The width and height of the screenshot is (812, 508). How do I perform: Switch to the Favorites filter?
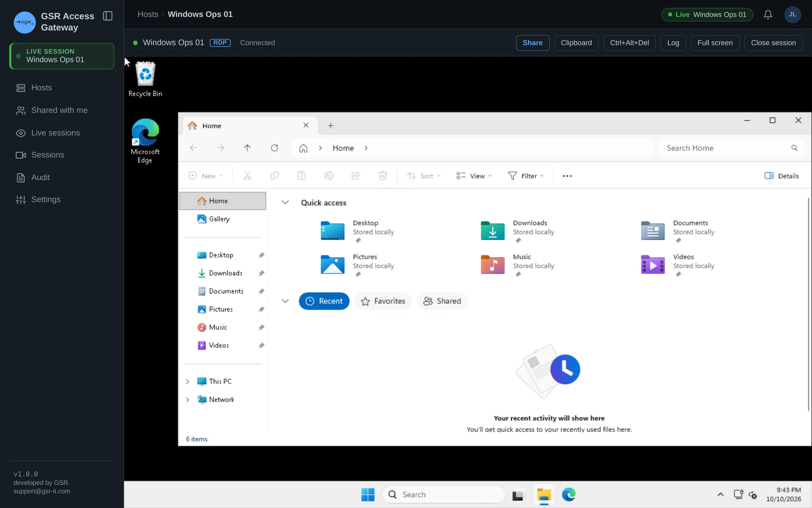coord(383,301)
